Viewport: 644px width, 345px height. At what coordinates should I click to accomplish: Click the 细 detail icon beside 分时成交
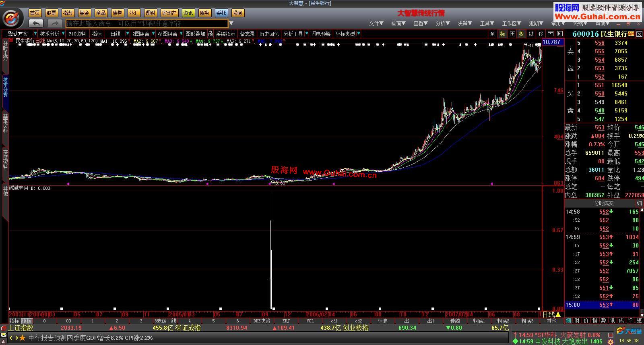click(x=639, y=204)
